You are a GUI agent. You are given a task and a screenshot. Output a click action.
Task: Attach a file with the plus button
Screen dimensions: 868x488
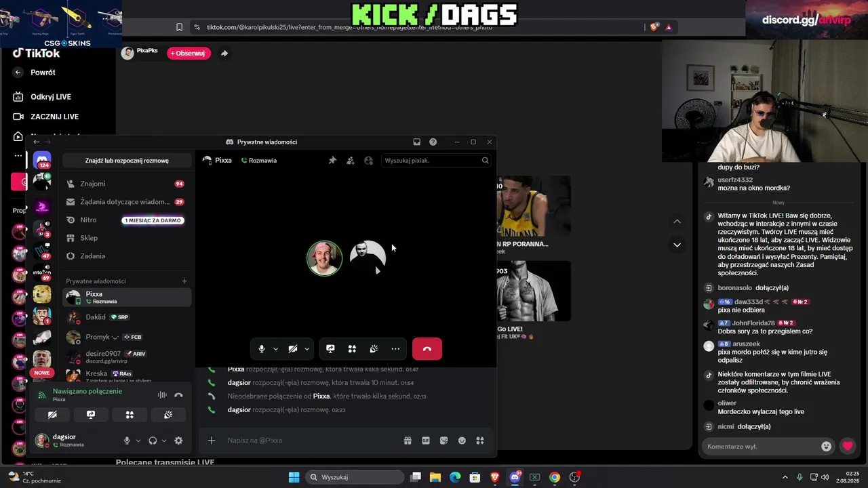tap(212, 441)
